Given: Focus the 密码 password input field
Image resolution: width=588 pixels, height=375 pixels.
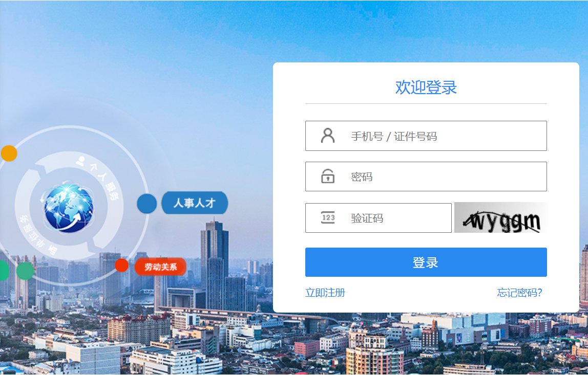Looking at the screenshot, I should coord(426,177).
